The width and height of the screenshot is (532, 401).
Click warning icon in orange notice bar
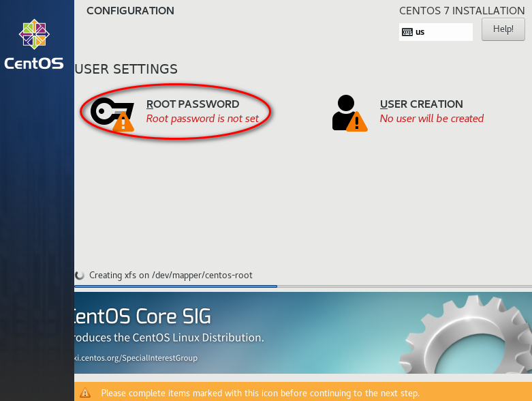pyautogui.click(x=85, y=393)
